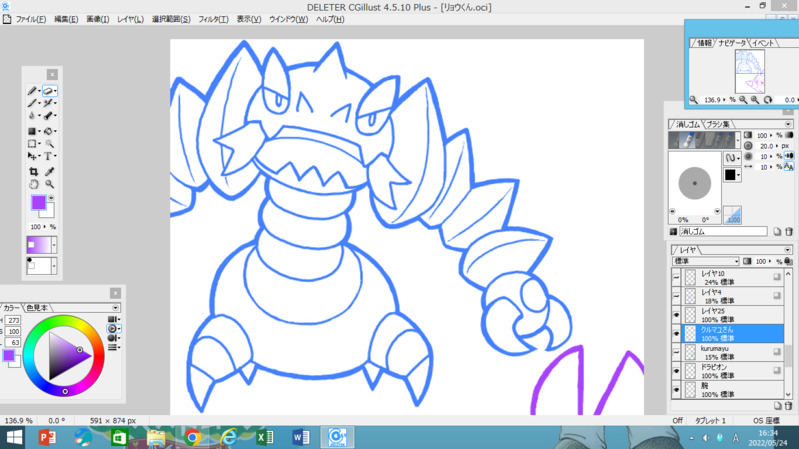799x449 pixels.
Task: Click foreground purple color swatch in toolbox
Action: pos(39,203)
